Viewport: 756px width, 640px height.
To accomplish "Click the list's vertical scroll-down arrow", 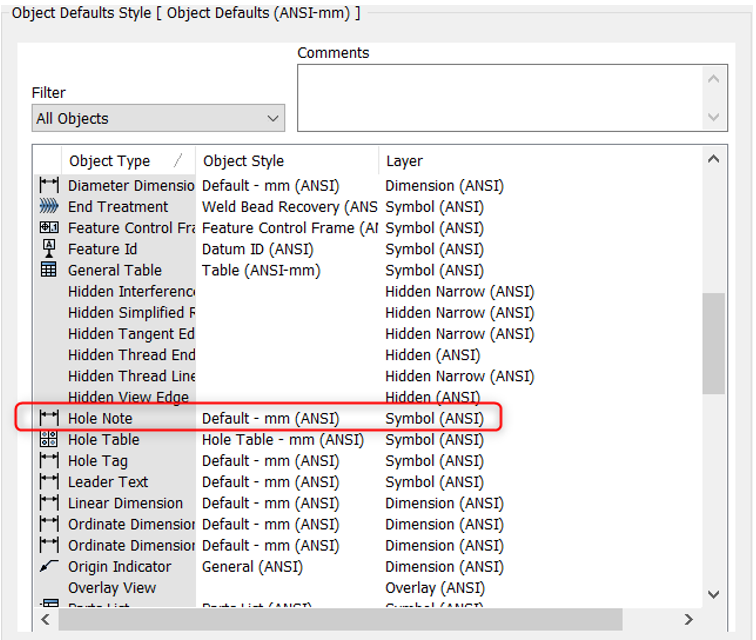I will coord(714,594).
